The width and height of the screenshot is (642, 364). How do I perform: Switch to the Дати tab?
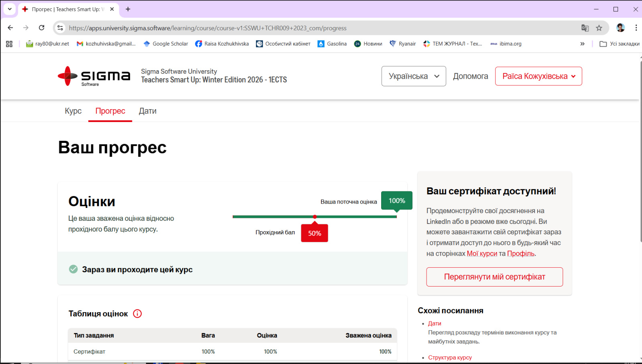coord(148,111)
